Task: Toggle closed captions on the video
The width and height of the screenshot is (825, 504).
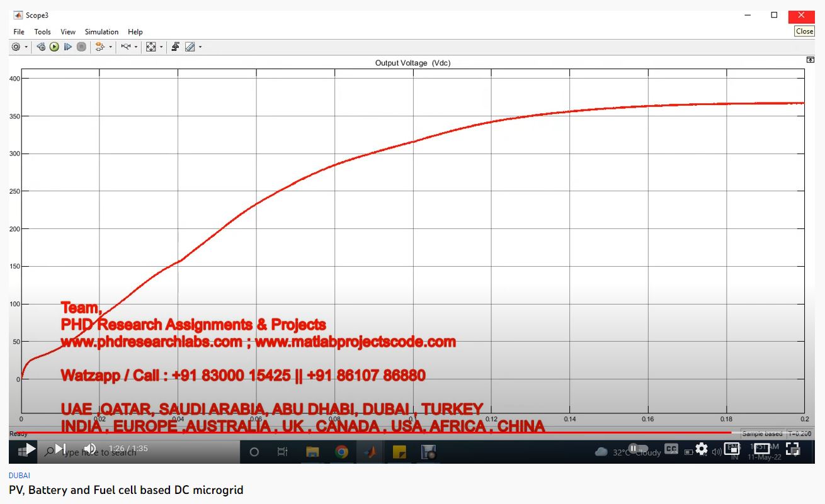Action: pos(671,449)
